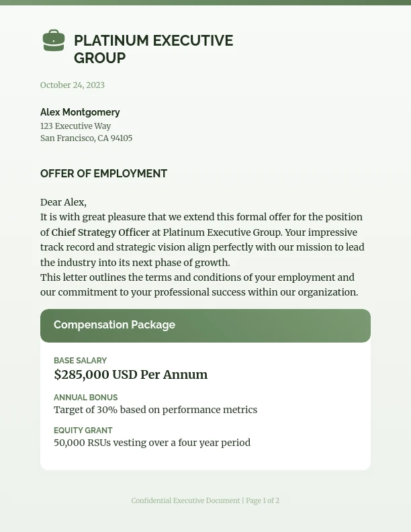411x532 pixels.
Task: Click the Base Salary label
Action: click(x=80, y=361)
